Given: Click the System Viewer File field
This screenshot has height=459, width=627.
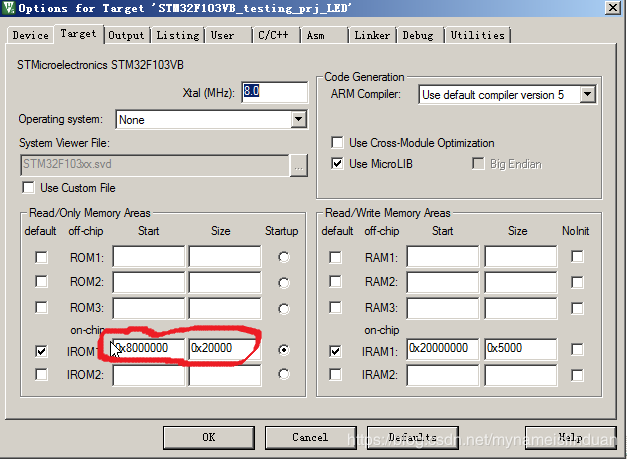Looking at the screenshot, I should 154,165.
